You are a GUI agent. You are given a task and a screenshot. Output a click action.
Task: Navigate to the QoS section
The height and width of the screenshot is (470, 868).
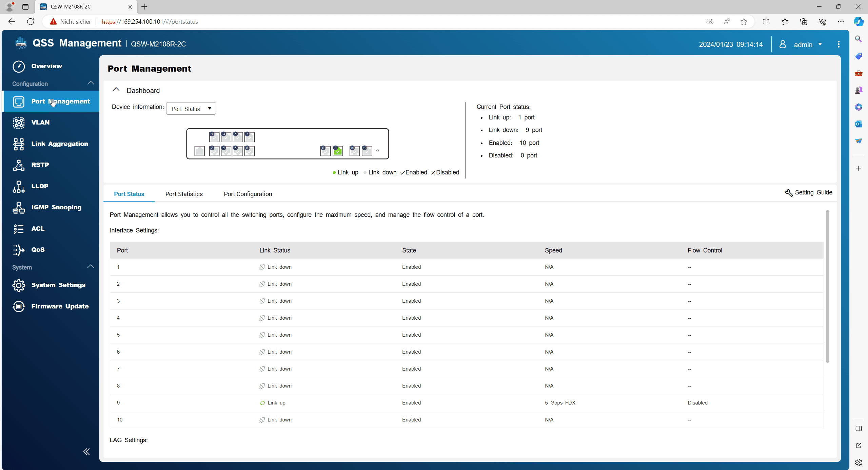[38, 250]
